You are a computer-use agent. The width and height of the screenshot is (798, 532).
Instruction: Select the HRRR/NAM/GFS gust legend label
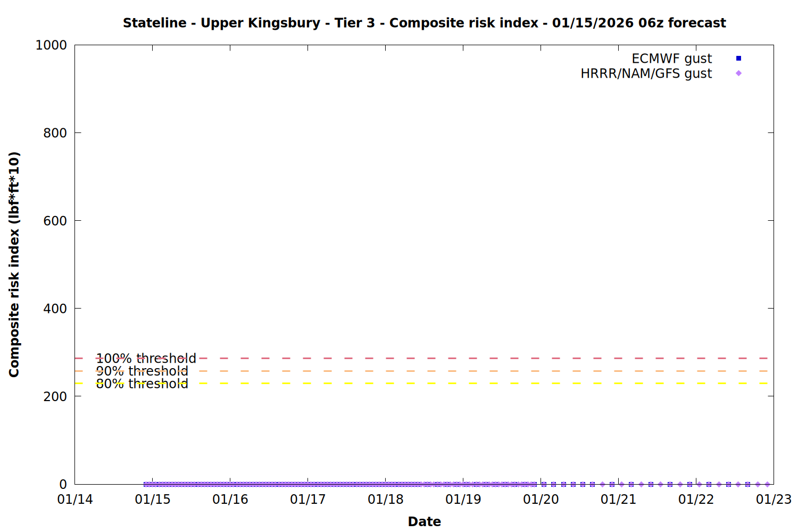point(646,73)
